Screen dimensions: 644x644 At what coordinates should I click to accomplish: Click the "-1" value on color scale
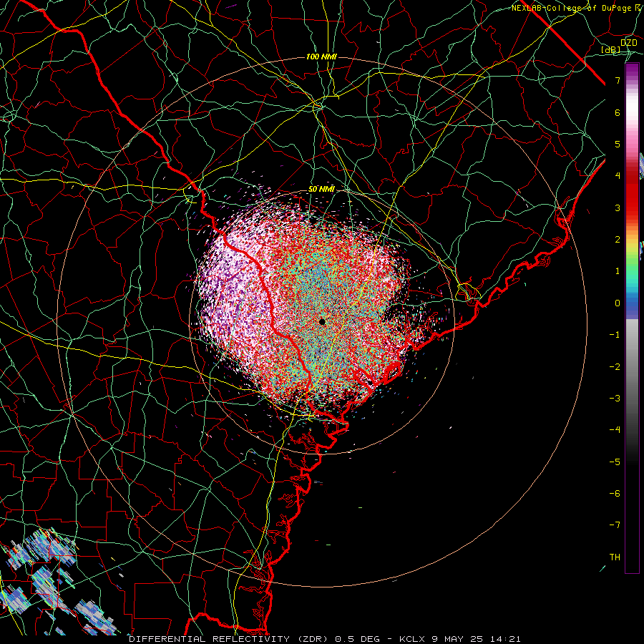pos(615,335)
